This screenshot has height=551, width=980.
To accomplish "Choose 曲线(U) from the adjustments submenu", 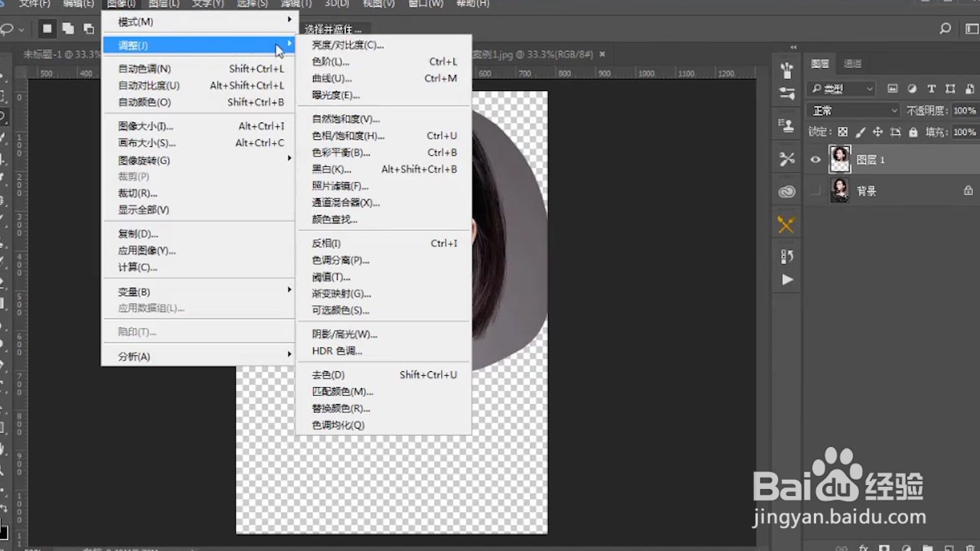I will pos(331,78).
